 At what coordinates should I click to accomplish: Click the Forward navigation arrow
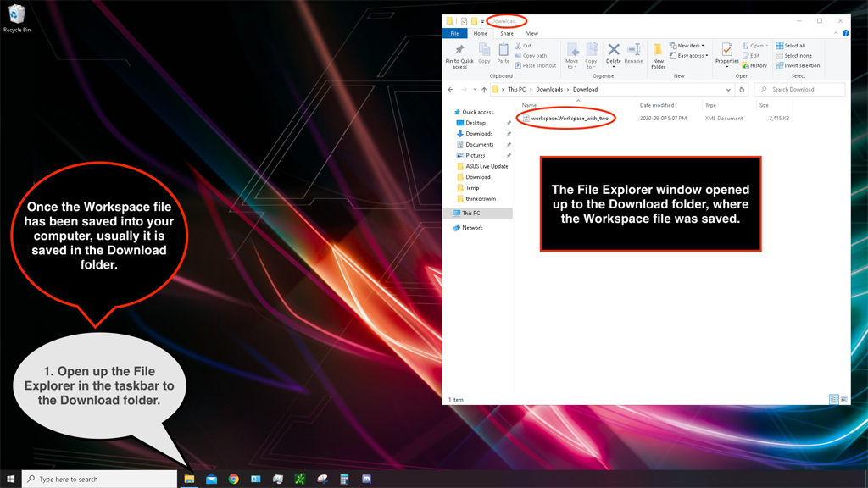coord(464,90)
